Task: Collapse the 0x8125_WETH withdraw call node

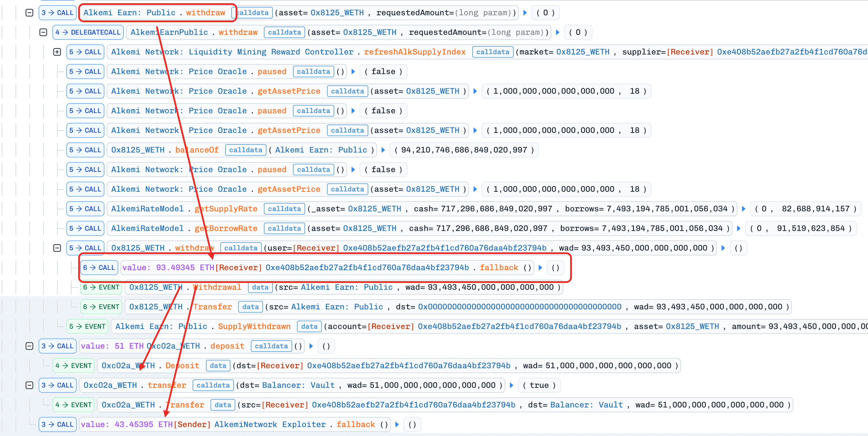Action: click(57, 248)
